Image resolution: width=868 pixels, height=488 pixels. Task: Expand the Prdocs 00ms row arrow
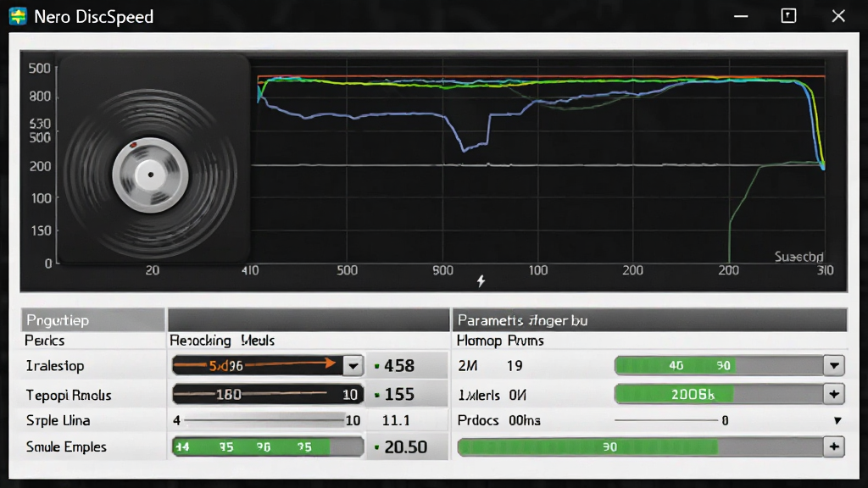pyautogui.click(x=837, y=421)
